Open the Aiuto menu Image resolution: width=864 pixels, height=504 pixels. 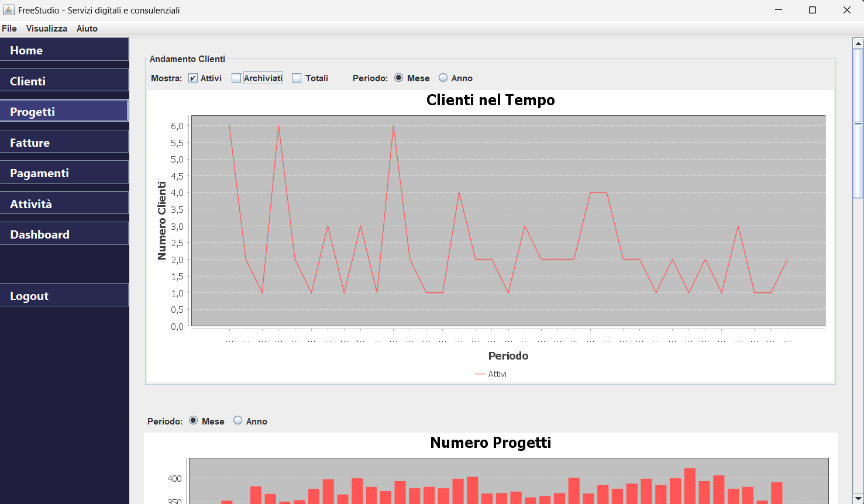click(87, 29)
